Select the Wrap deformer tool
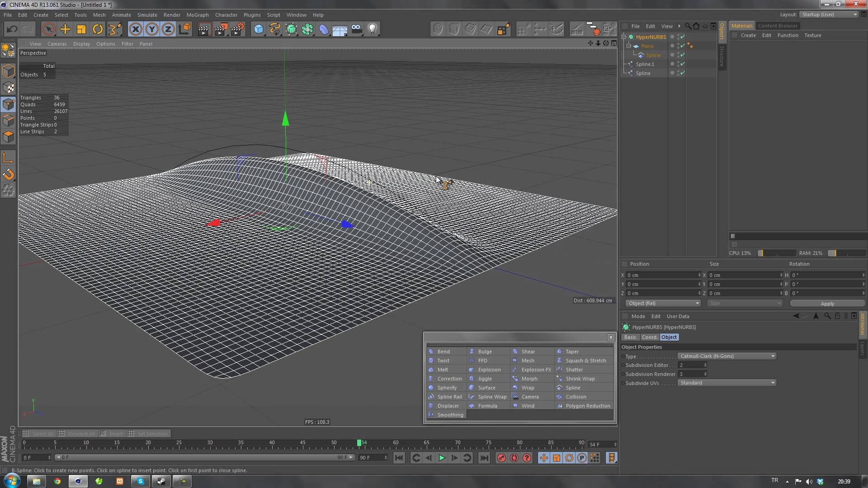Screen dimensions: 868x488 coord(527,387)
